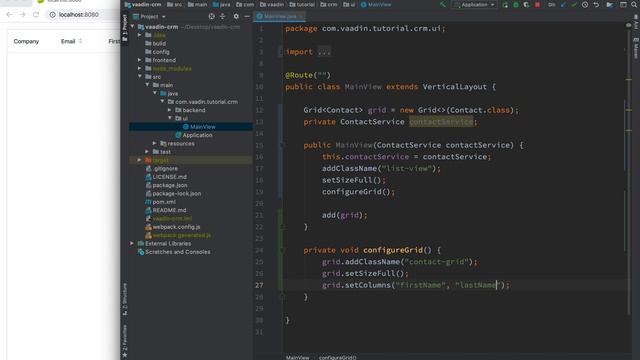The height and width of the screenshot is (360, 640).
Task: Click the localhost:8080 address bar
Action: coord(82,14)
